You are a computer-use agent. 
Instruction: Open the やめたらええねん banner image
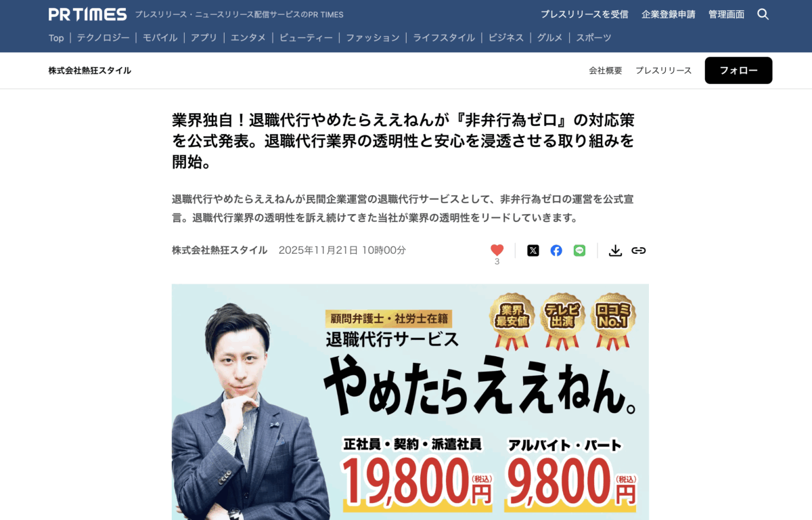point(410,402)
